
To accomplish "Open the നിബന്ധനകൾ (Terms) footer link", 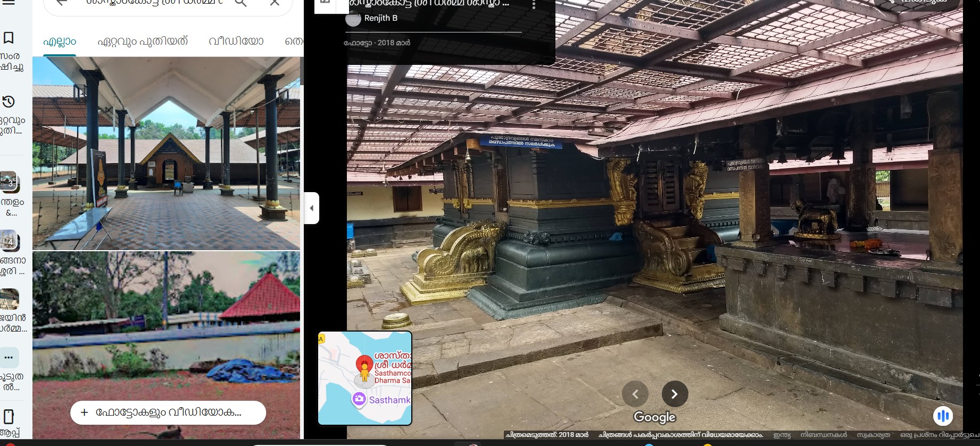I will tap(824, 435).
